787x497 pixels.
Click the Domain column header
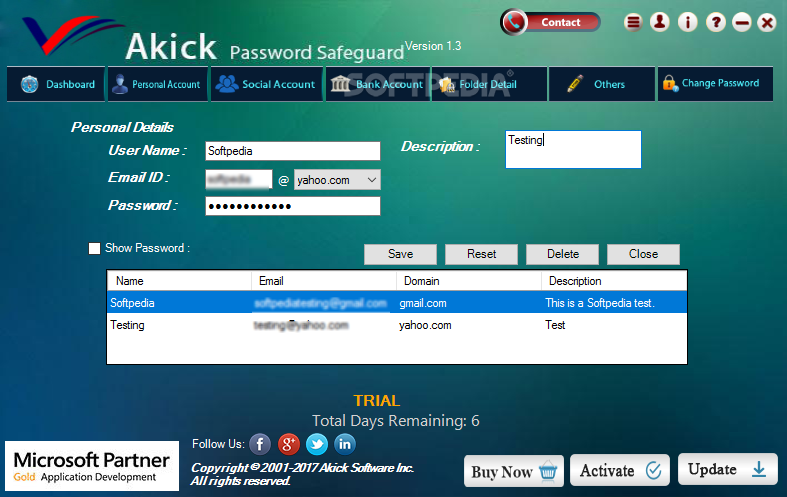pos(469,281)
